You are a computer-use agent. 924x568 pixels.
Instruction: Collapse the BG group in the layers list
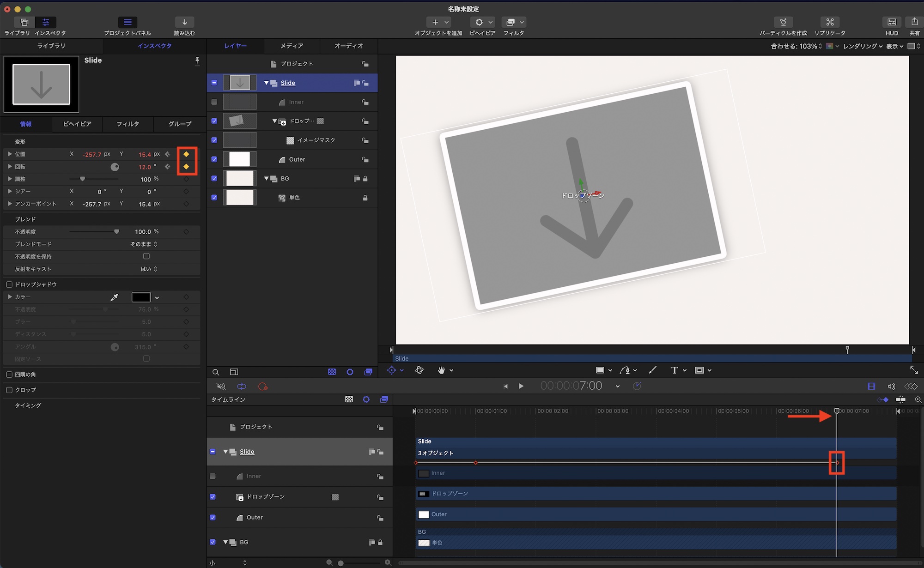coord(267,179)
